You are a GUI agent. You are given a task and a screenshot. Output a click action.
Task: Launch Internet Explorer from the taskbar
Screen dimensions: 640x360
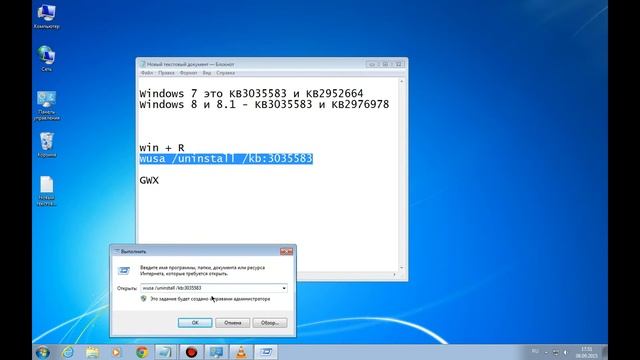pyautogui.click(x=67, y=352)
